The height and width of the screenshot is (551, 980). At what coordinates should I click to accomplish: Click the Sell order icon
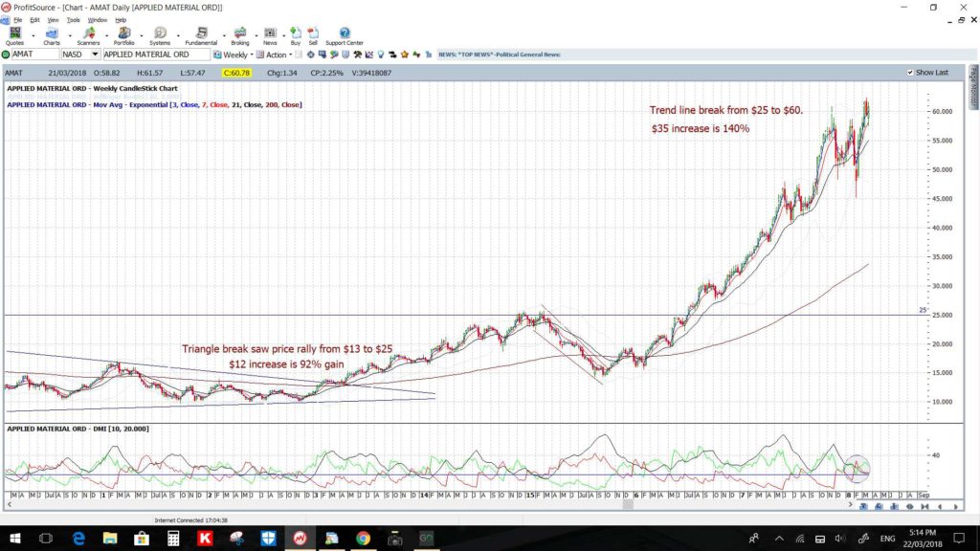coord(313,35)
